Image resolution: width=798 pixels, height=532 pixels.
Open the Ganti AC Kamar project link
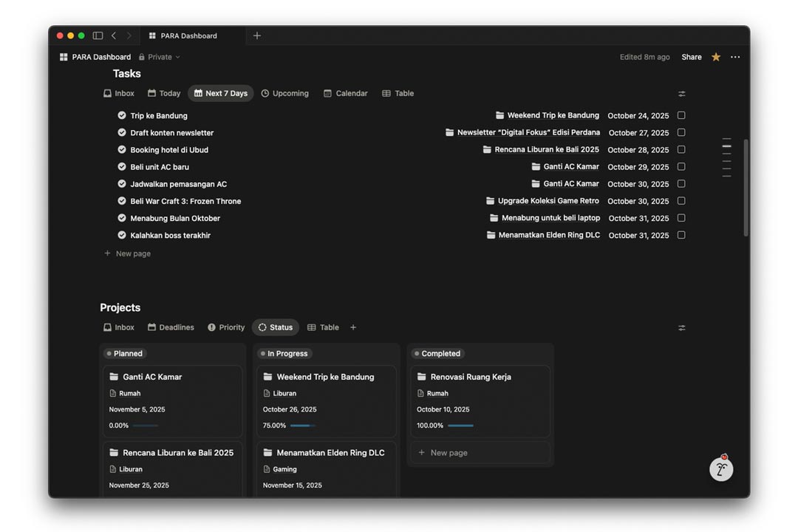(151, 377)
